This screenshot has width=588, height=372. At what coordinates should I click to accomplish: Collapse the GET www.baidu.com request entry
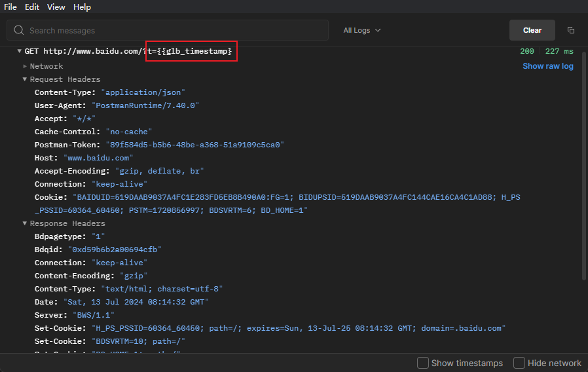pos(20,51)
